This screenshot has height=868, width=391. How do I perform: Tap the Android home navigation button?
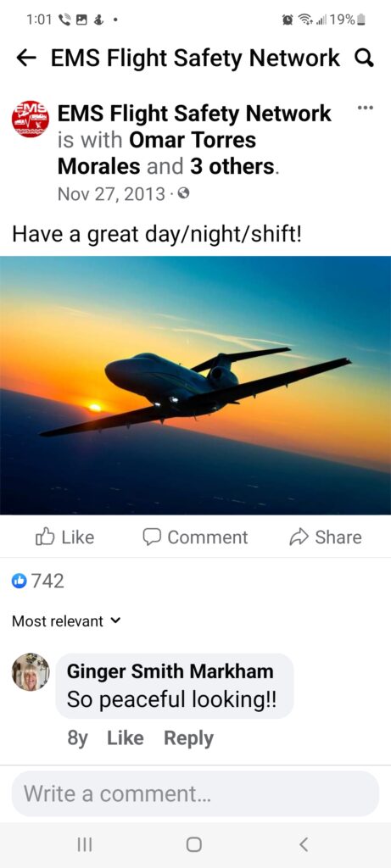click(194, 844)
